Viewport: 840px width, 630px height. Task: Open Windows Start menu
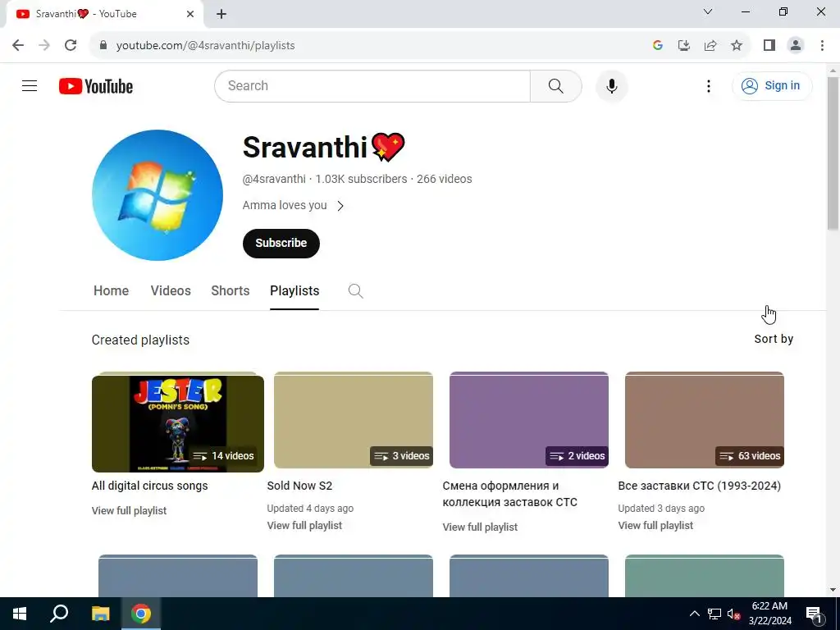point(20,614)
